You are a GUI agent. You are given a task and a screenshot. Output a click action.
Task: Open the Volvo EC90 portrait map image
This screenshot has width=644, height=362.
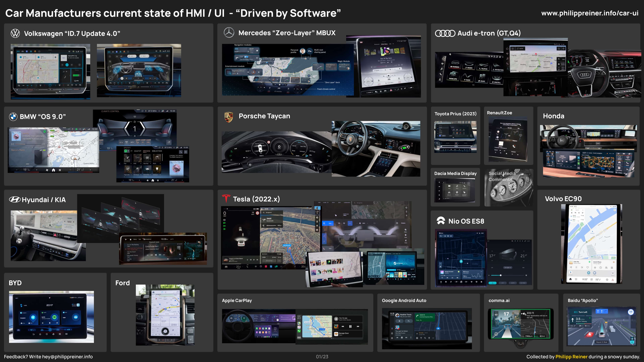click(592, 244)
